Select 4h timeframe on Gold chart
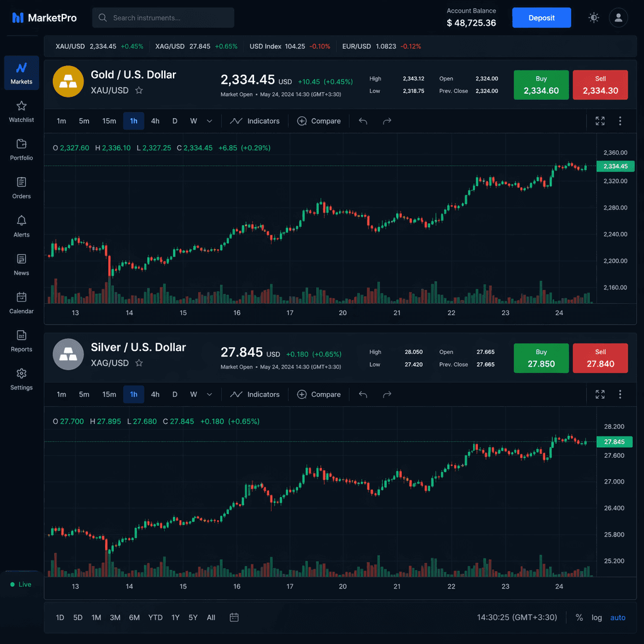The width and height of the screenshot is (644, 644). click(155, 121)
